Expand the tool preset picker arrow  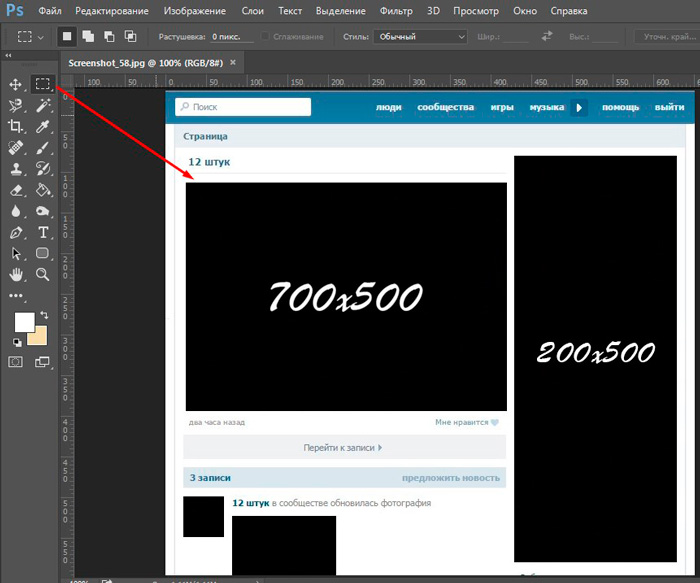(41, 37)
